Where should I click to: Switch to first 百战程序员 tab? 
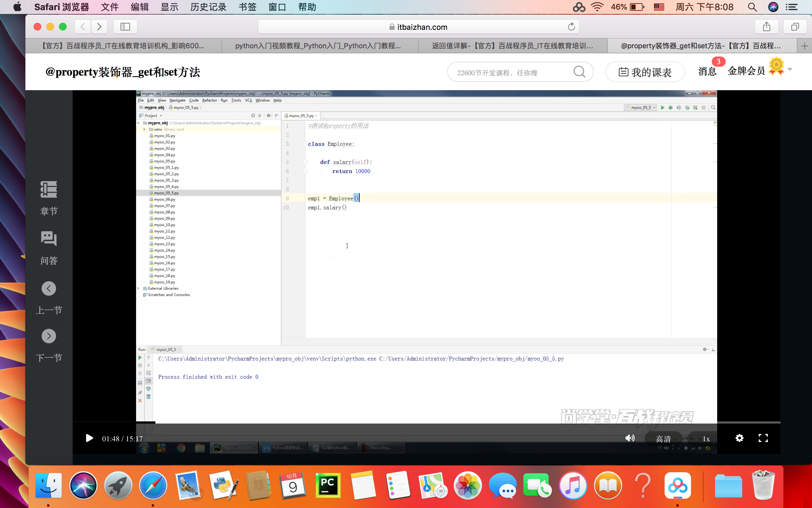(x=123, y=46)
